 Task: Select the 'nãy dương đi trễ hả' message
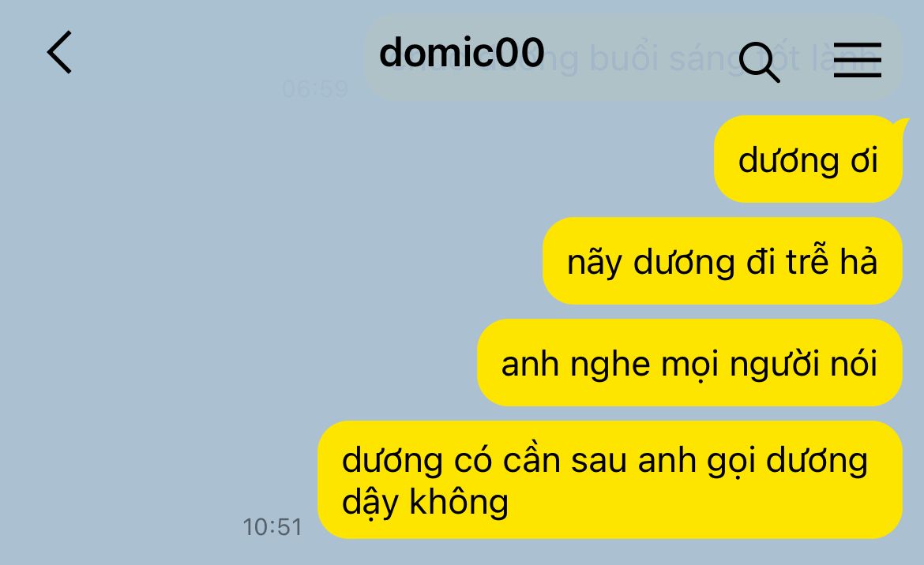[x=722, y=260]
